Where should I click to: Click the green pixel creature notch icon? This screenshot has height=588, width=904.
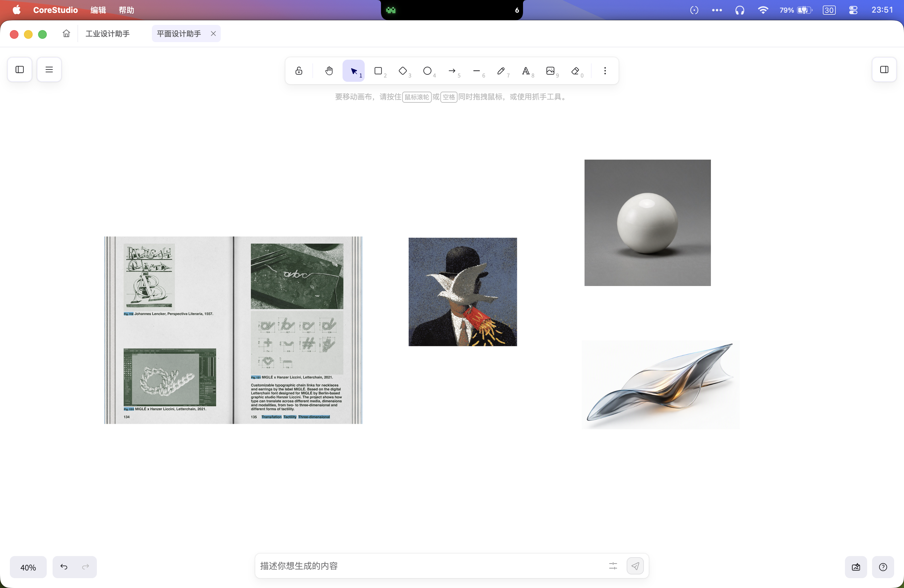point(391,10)
